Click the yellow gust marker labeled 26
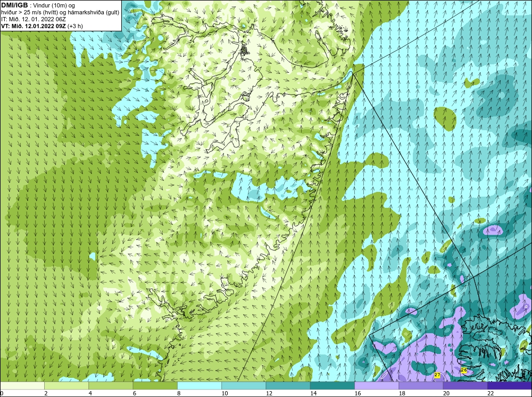Image resolution: width=532 pixels, height=397 pixels. click(464, 370)
